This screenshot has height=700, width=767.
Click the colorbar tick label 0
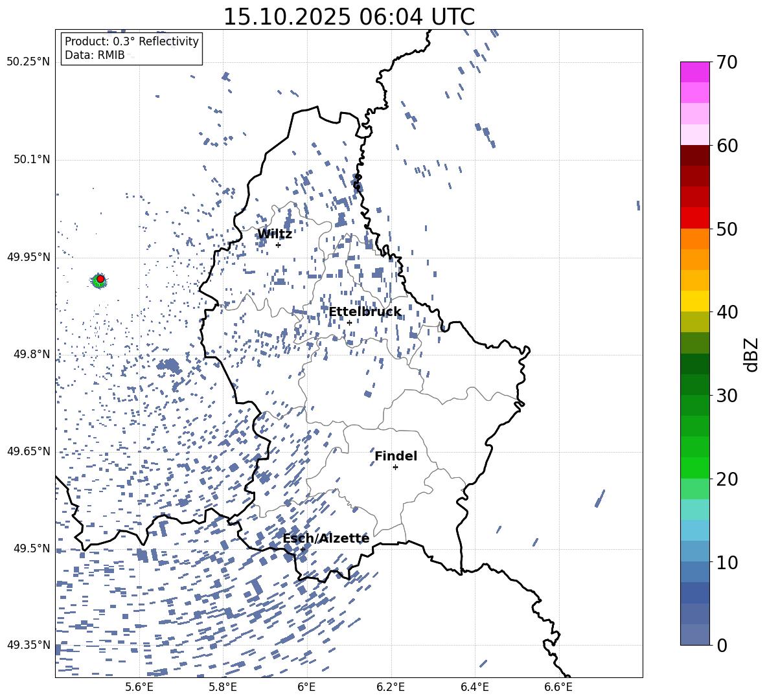(722, 645)
